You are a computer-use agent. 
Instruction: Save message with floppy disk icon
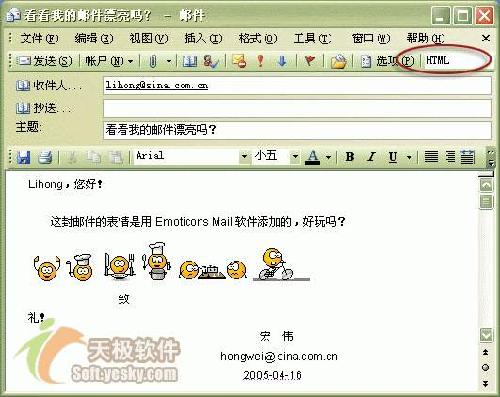(23, 156)
